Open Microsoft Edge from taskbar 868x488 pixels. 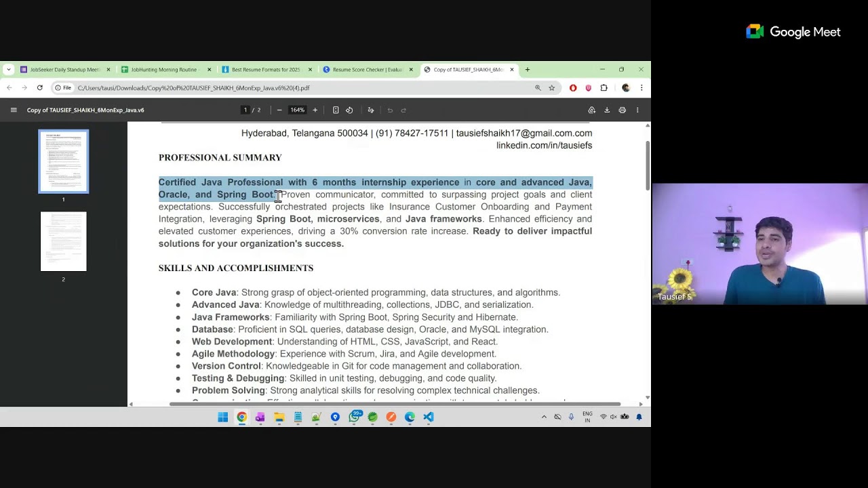(x=410, y=417)
